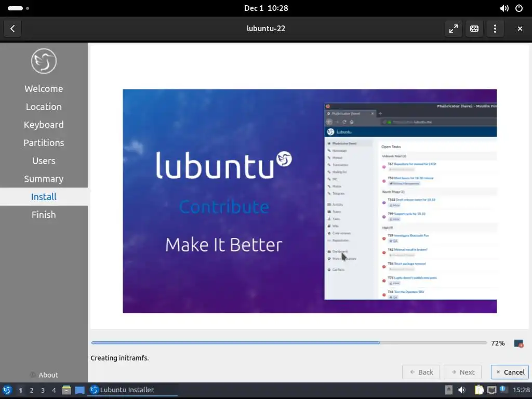The width and height of the screenshot is (532, 399).
Task: Open the three-dot options menu
Action: coord(495,29)
